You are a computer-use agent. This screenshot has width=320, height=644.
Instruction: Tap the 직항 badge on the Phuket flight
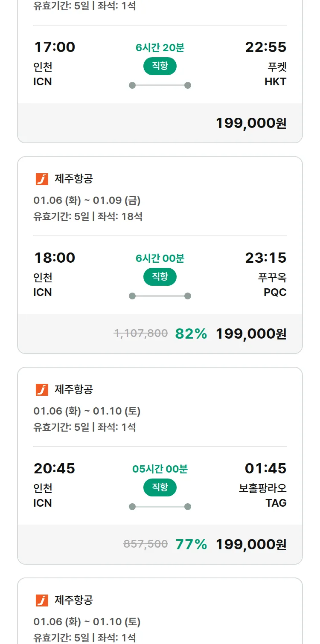coord(160,66)
